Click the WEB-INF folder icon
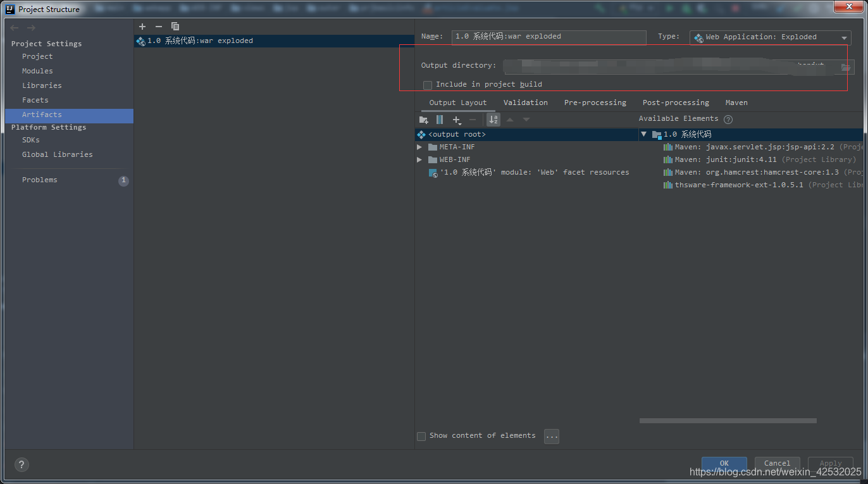This screenshot has height=484, width=868. tap(433, 159)
